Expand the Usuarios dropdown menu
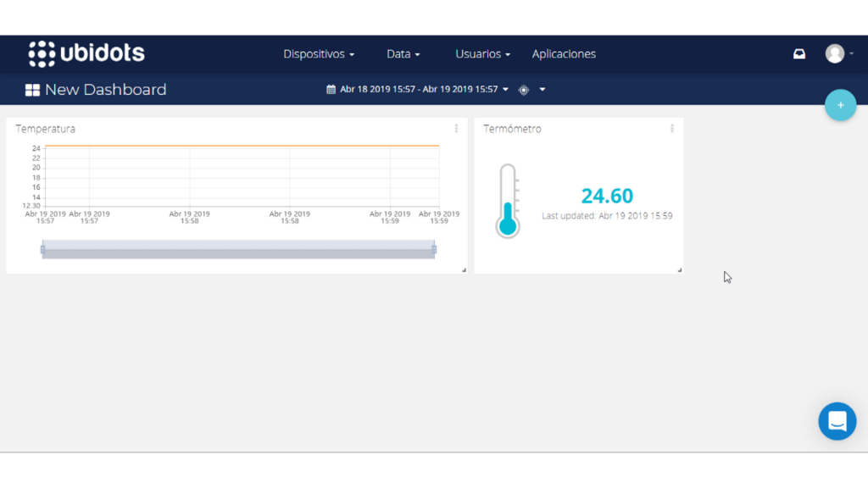 click(482, 54)
